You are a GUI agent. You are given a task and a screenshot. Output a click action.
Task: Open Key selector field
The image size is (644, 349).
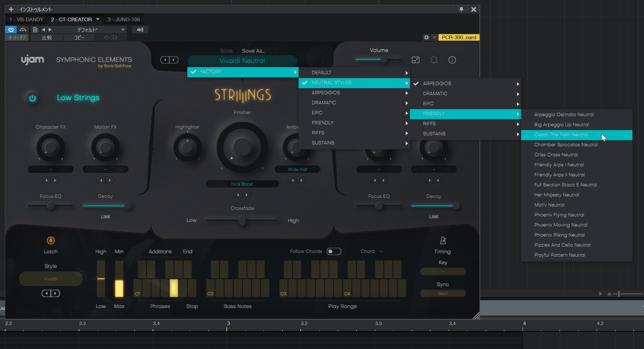coord(443,271)
